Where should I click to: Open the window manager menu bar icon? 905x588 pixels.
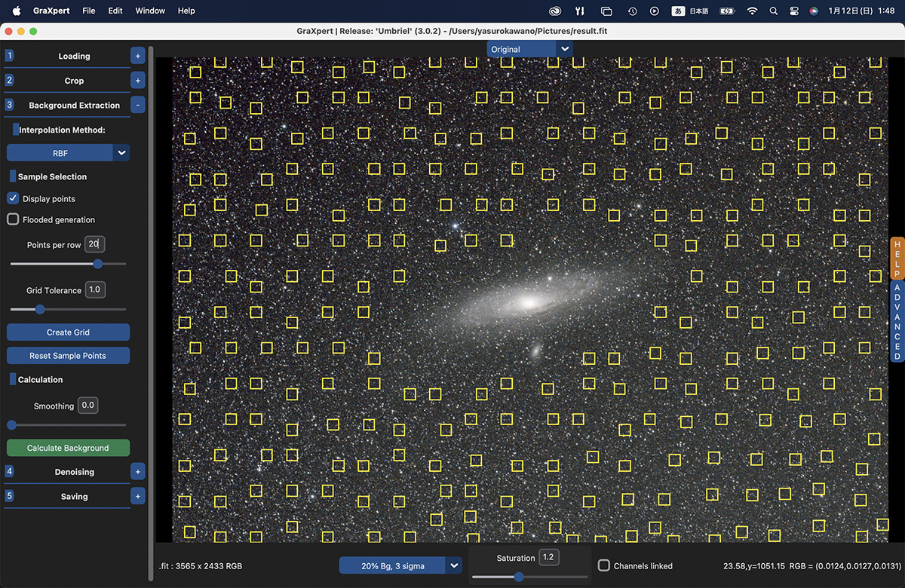click(606, 11)
